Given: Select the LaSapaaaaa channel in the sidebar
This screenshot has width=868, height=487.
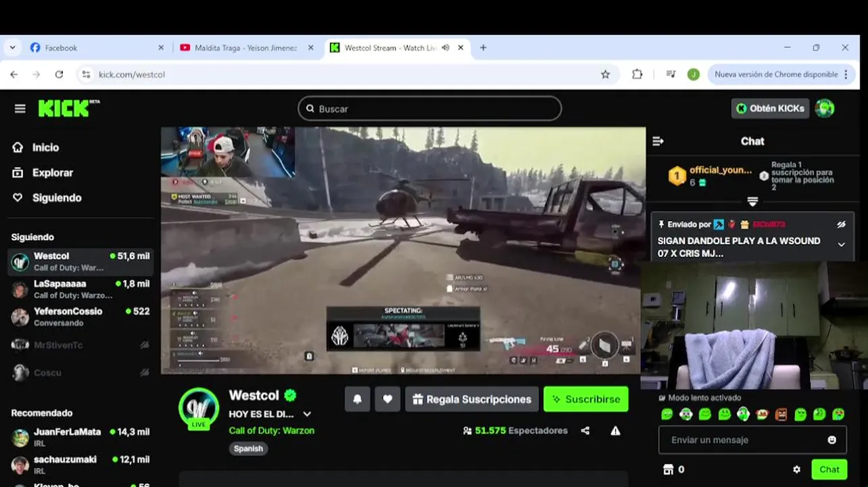Looking at the screenshot, I should point(80,289).
